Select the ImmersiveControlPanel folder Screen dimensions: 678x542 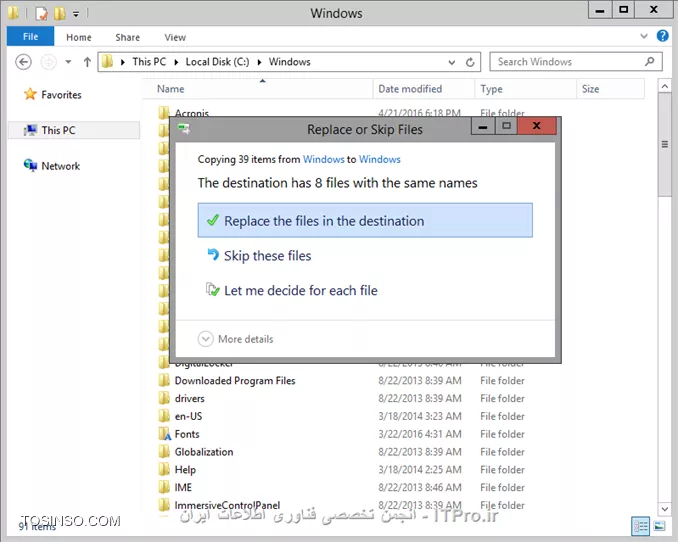pyautogui.click(x=227, y=505)
